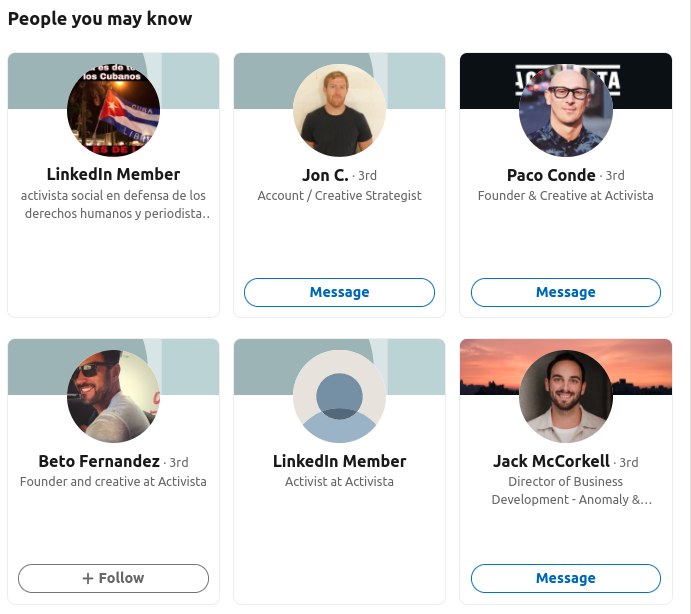The image size is (691, 614).
Task: Click the "Activist at Activista" headline text
Action: pyautogui.click(x=339, y=482)
